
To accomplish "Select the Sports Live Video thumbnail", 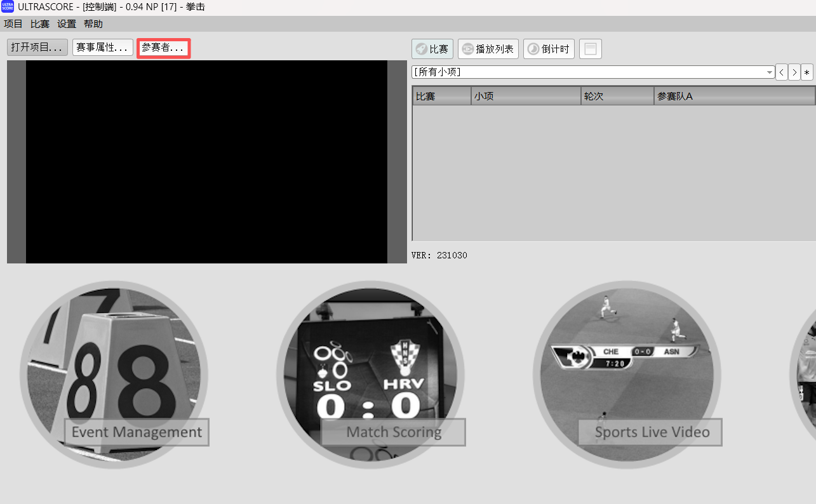I will (627, 375).
